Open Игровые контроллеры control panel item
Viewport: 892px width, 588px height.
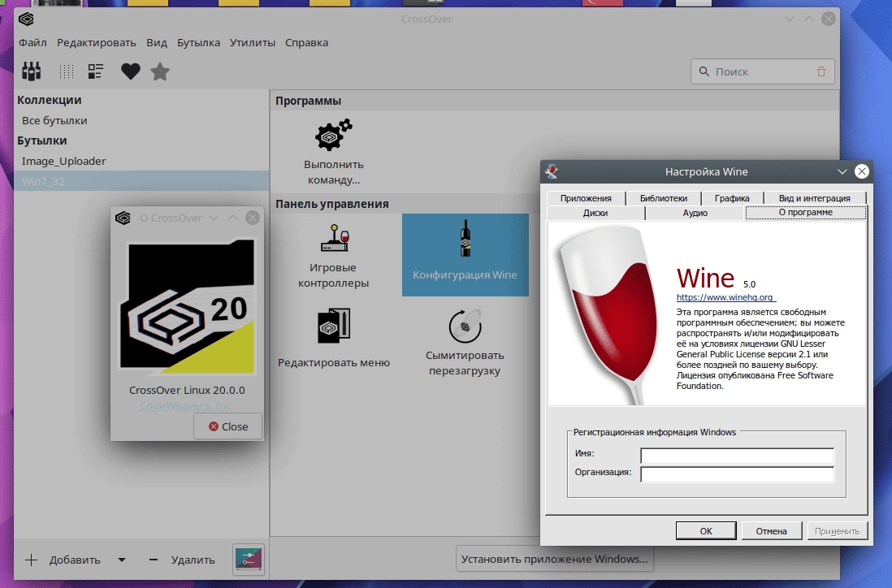334,255
